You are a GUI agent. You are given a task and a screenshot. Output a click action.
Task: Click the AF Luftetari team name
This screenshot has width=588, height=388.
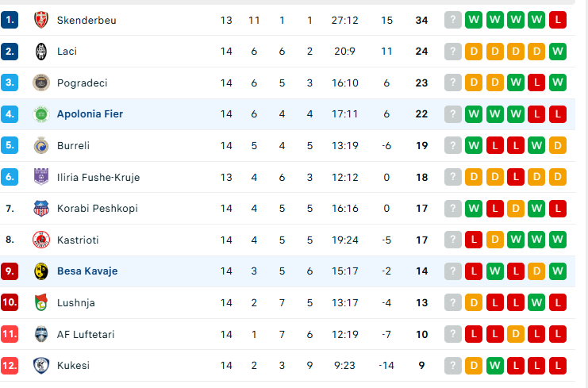(86, 334)
